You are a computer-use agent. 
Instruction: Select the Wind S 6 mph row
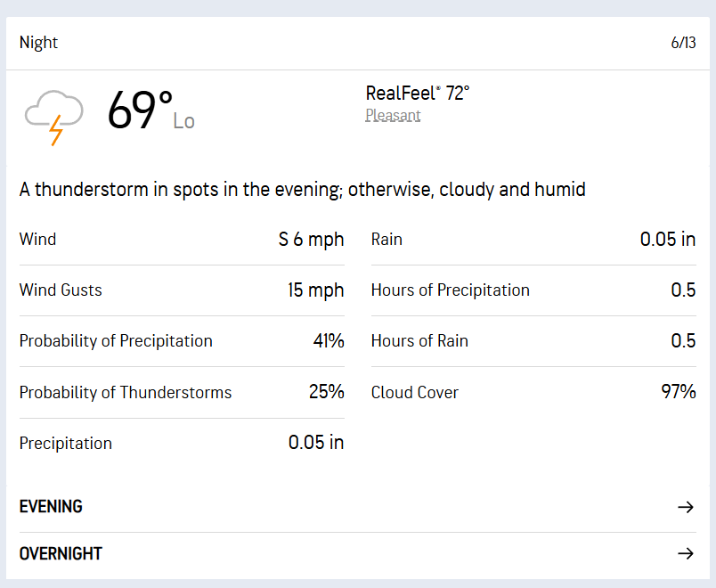point(182,240)
